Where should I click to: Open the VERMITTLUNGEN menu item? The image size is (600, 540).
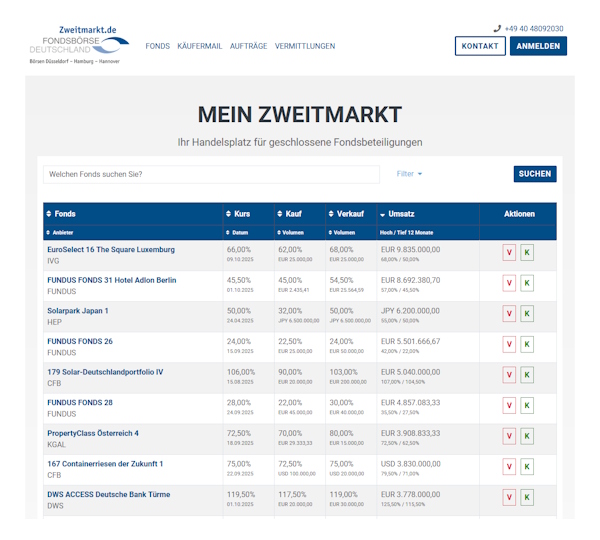pos(305,46)
